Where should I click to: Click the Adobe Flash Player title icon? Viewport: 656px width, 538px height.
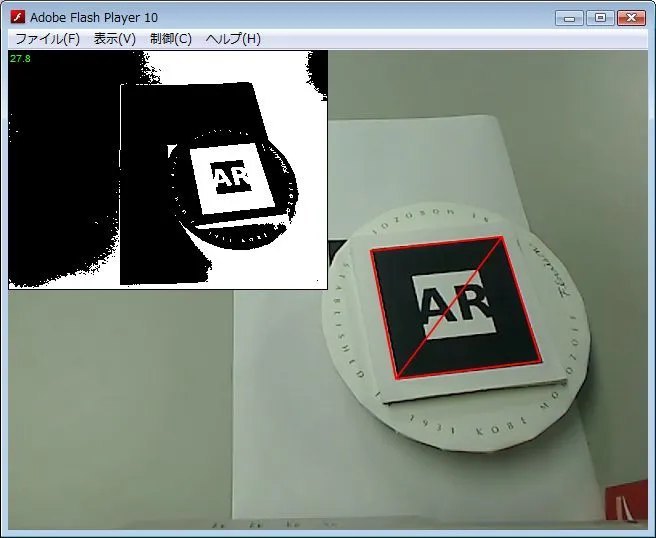click(x=18, y=17)
